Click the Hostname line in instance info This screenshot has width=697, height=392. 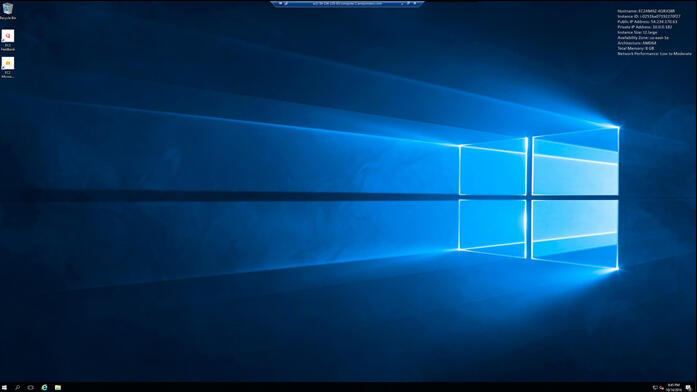point(646,11)
